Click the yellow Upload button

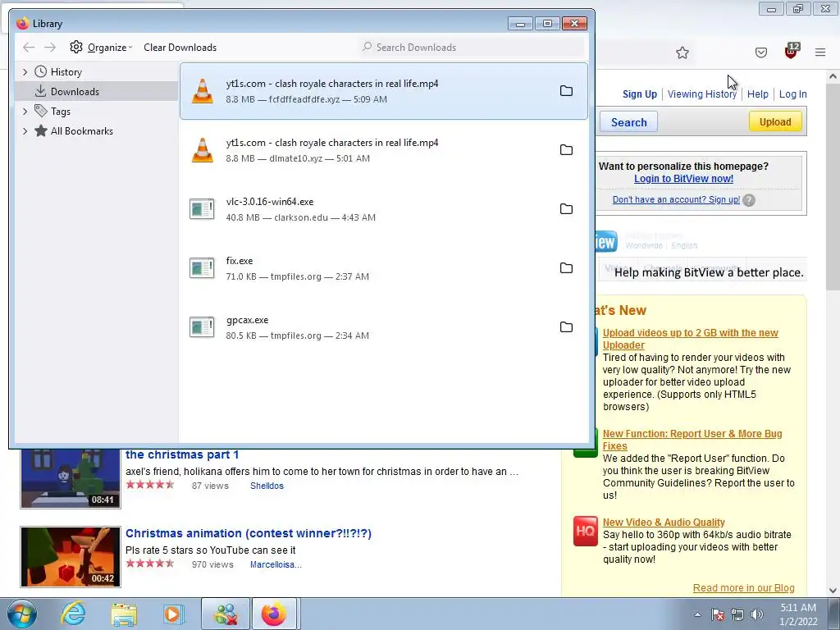click(775, 121)
